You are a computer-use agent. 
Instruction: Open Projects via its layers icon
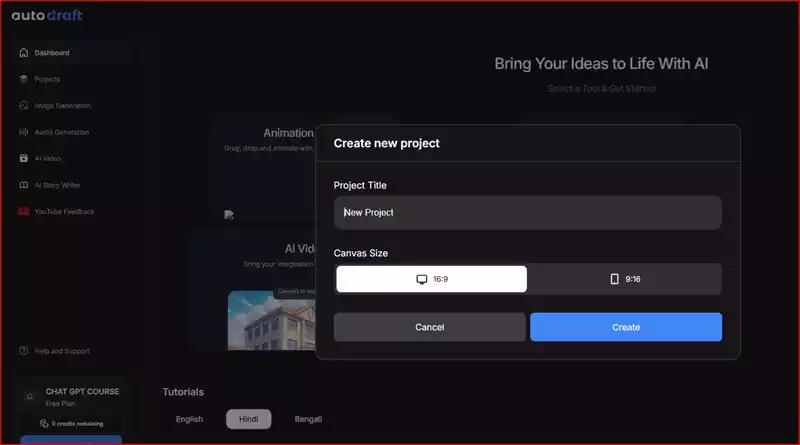coord(23,79)
